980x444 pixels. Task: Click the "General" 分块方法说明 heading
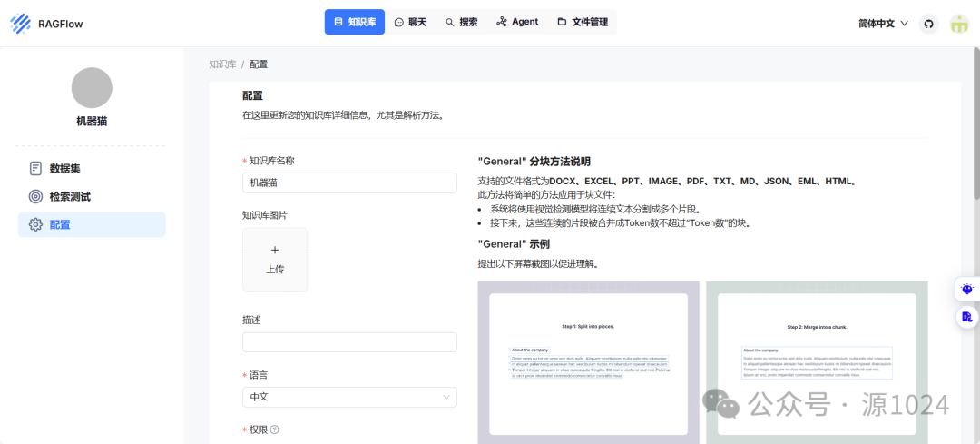coord(534,161)
